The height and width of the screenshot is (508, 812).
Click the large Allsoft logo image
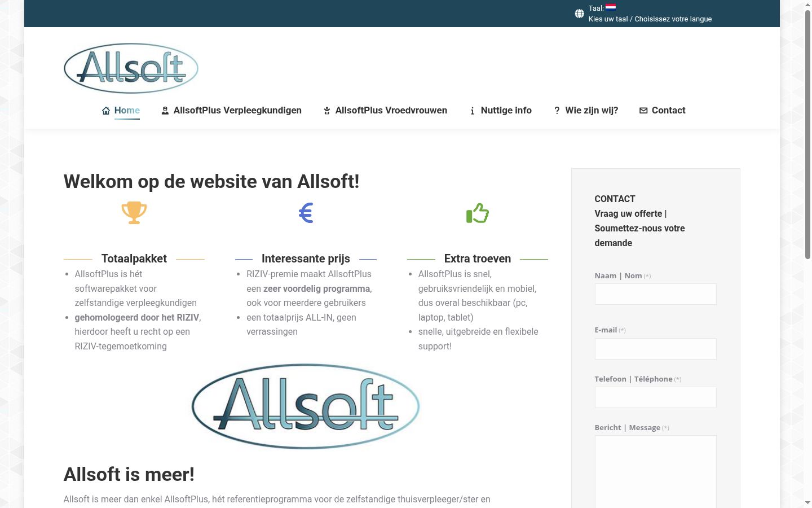click(306, 406)
